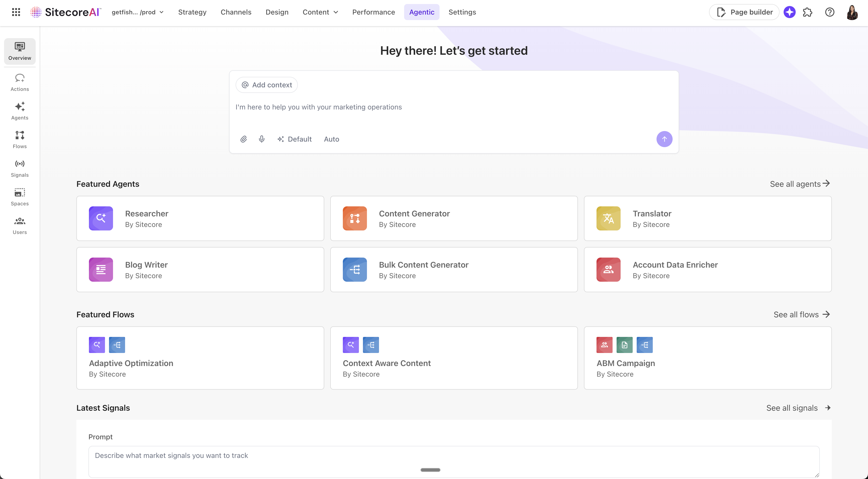Navigate to Spaces using the sidebar icon
The image size is (868, 479).
[20, 196]
